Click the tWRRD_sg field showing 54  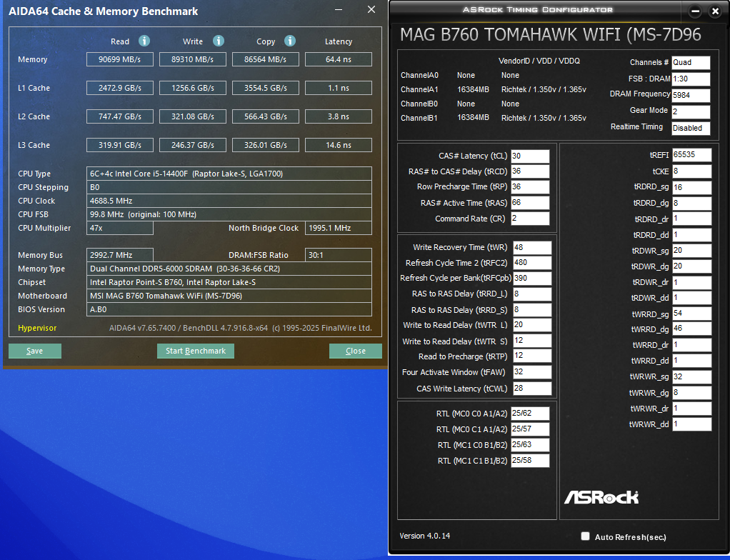pyautogui.click(x=692, y=314)
